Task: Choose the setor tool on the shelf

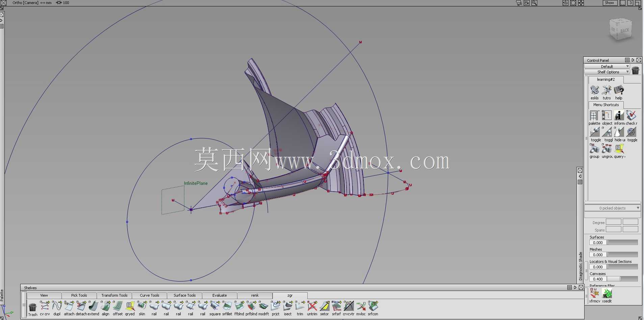Action: 324,306
